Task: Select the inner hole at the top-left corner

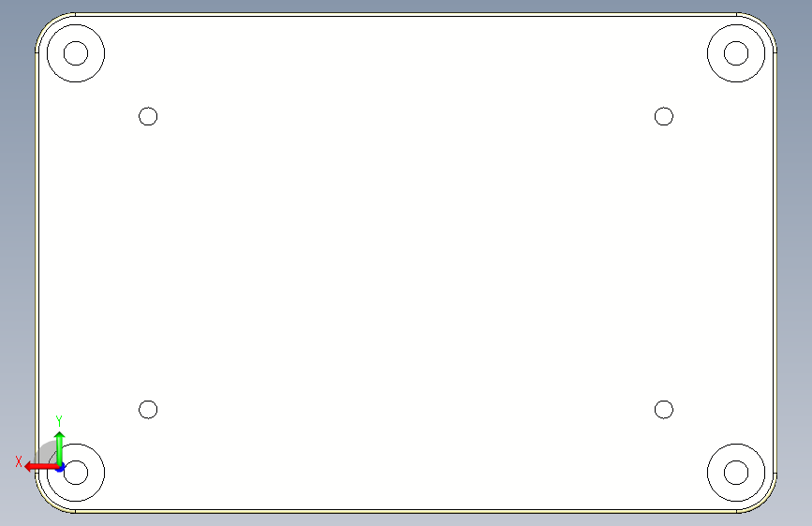Action: 76,53
